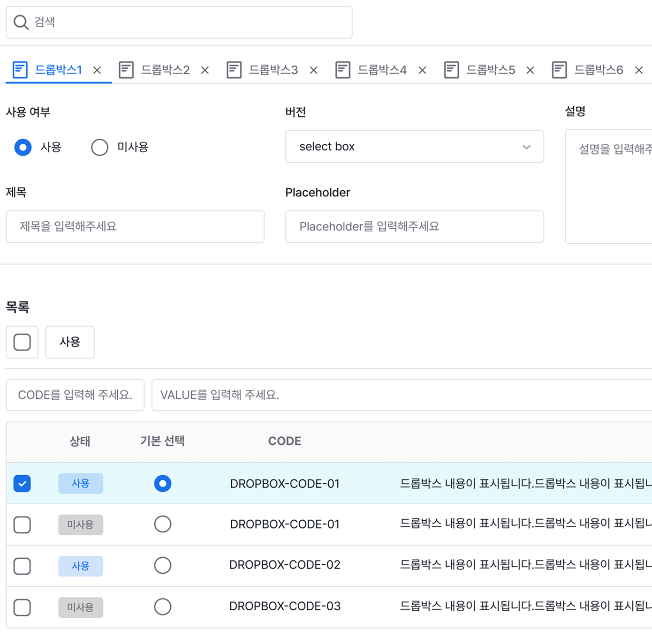Check the DROPBOX-CODE-03 row checkbox
Screen dimensions: 652x644
(22, 607)
